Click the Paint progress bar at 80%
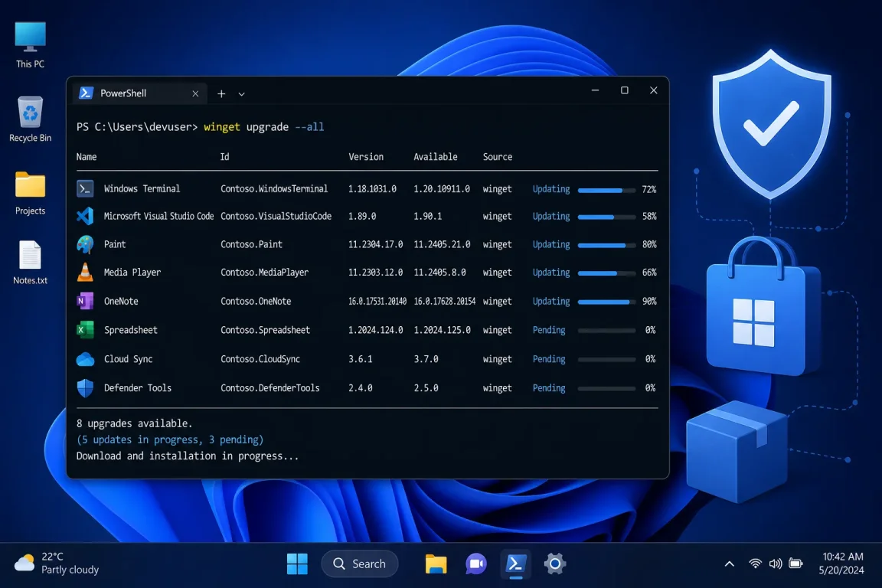Screen dimensions: 882x588 (x=606, y=245)
